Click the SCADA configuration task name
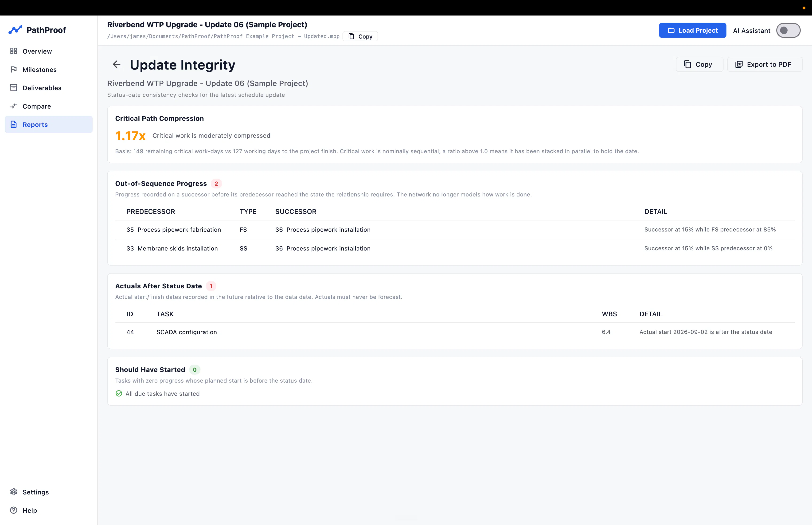812x525 pixels. pyautogui.click(x=186, y=332)
